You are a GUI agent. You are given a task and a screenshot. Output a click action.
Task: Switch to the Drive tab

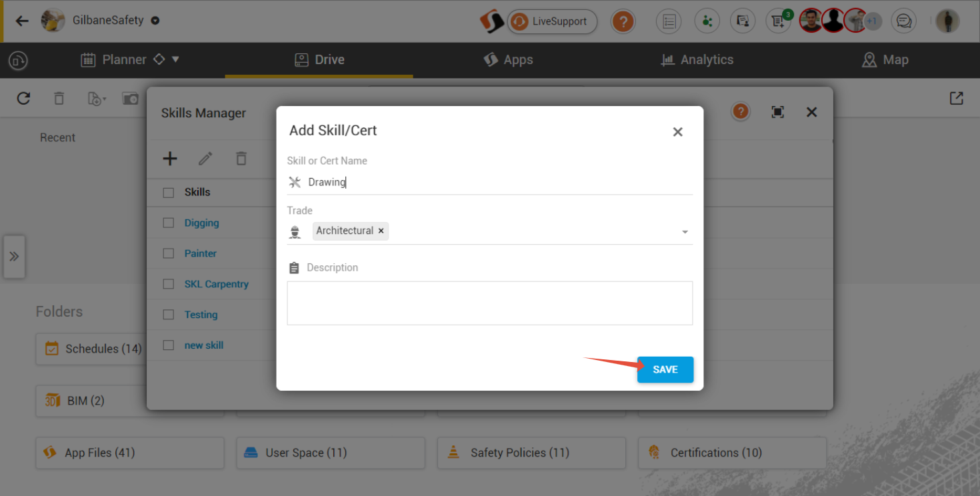pos(319,60)
